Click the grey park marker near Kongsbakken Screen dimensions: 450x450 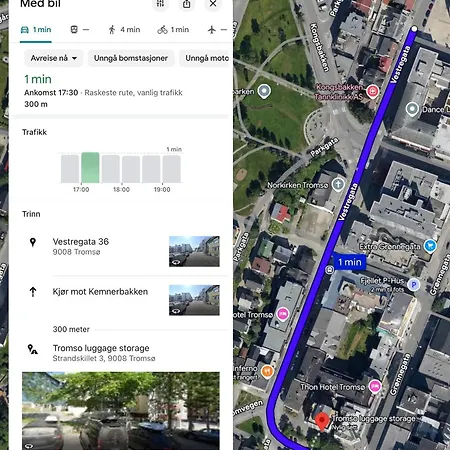pos(264,91)
